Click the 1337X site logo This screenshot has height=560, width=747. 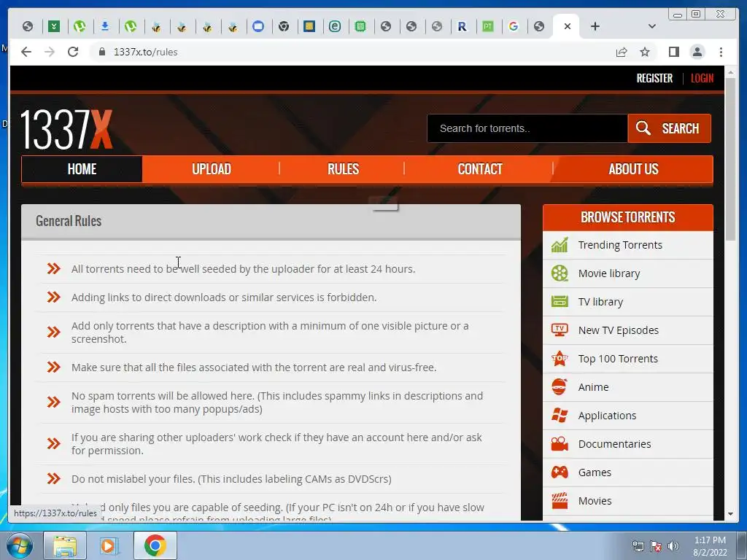(x=66, y=130)
